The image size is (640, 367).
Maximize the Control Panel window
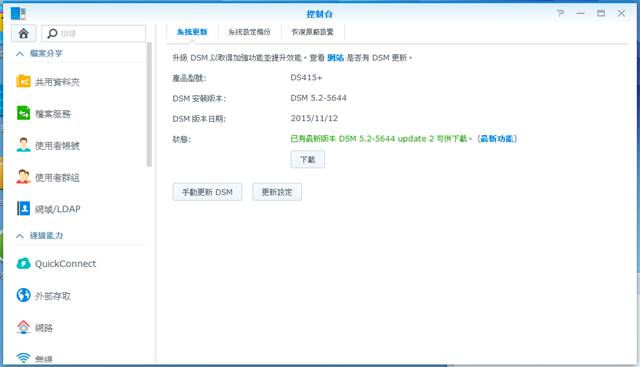coord(601,13)
